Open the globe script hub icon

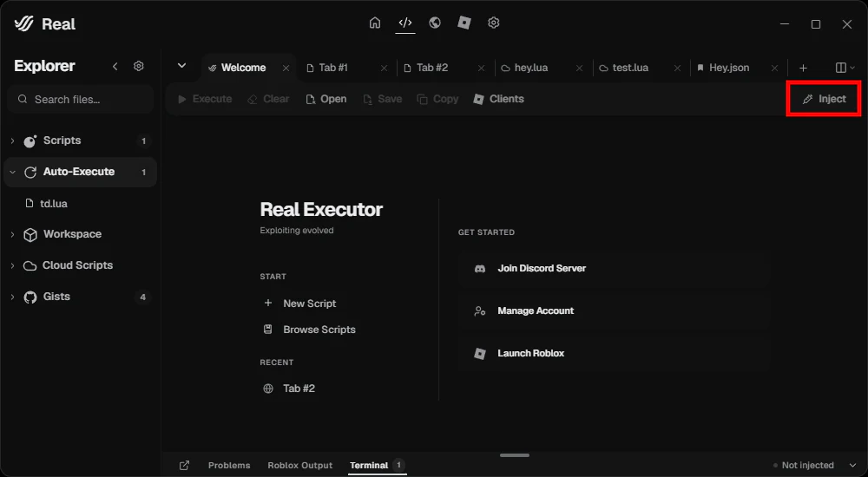[x=435, y=23]
